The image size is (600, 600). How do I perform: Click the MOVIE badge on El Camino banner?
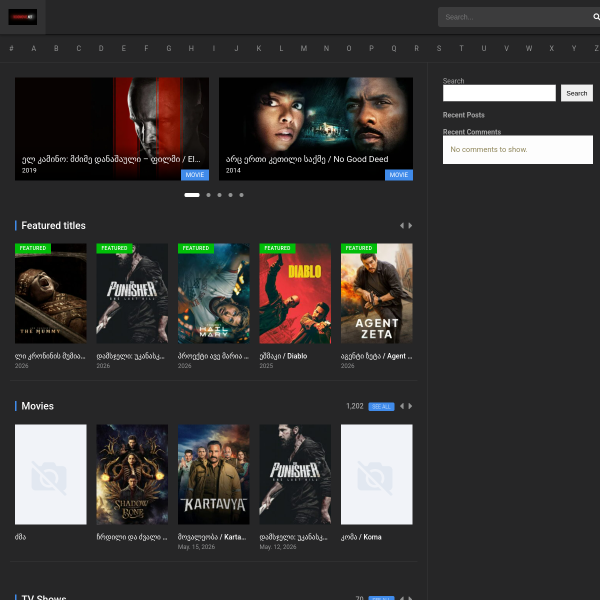tap(195, 175)
